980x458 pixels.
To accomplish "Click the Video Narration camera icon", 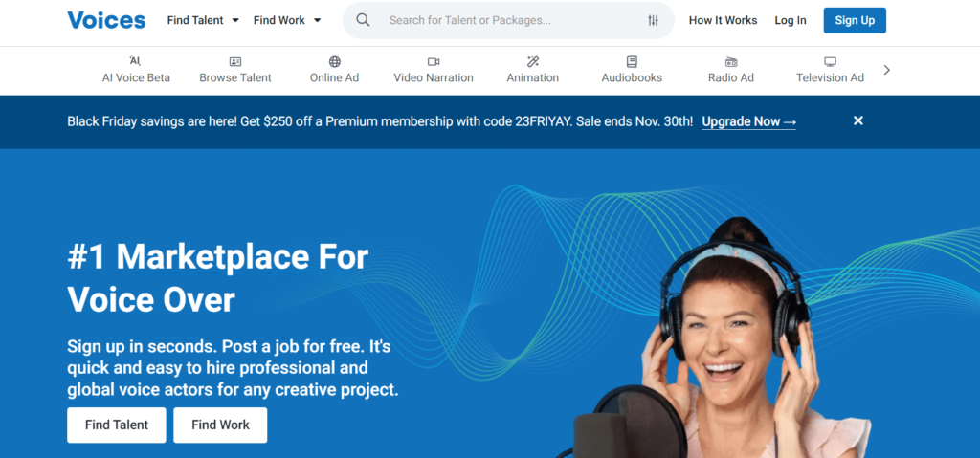I will click(434, 62).
